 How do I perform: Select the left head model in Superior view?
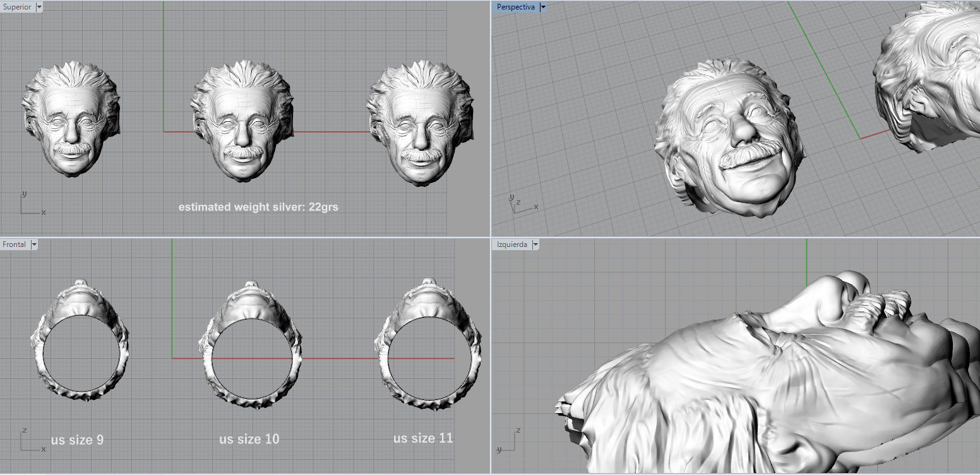pyautogui.click(x=71, y=118)
